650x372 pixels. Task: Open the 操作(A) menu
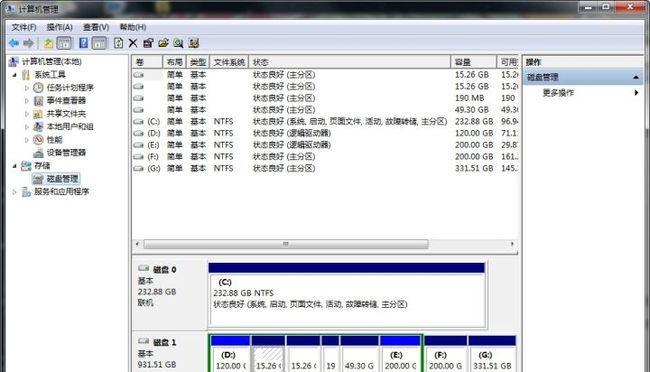coord(59,27)
